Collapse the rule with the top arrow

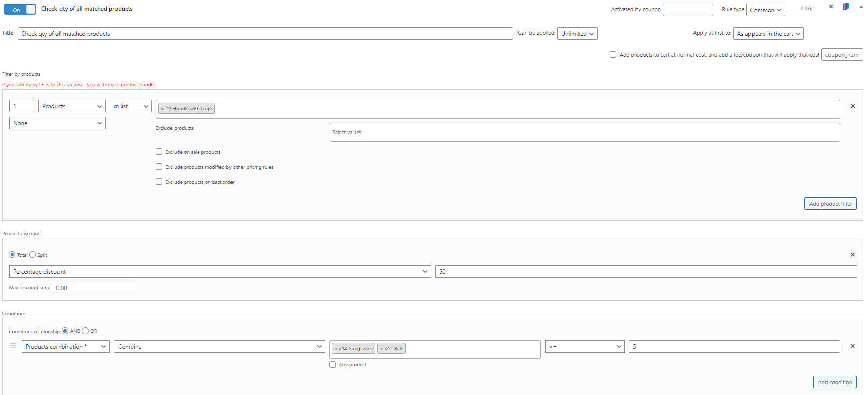pyautogui.click(x=861, y=7)
